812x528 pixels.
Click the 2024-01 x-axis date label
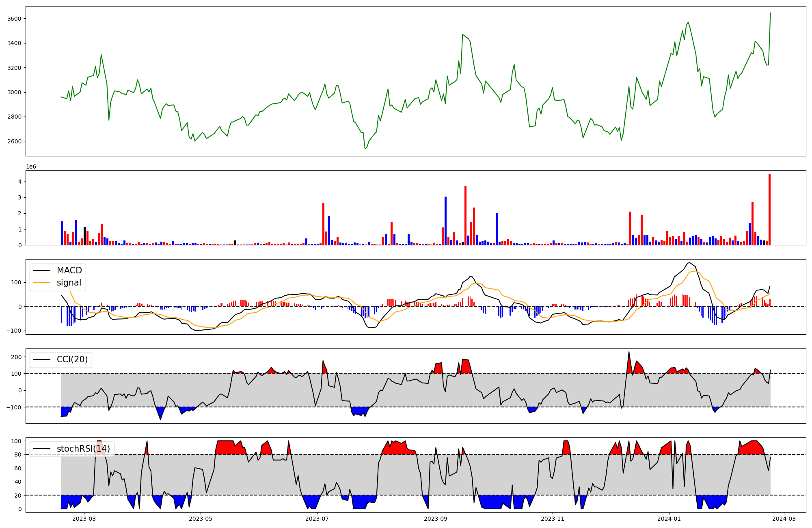pos(669,519)
